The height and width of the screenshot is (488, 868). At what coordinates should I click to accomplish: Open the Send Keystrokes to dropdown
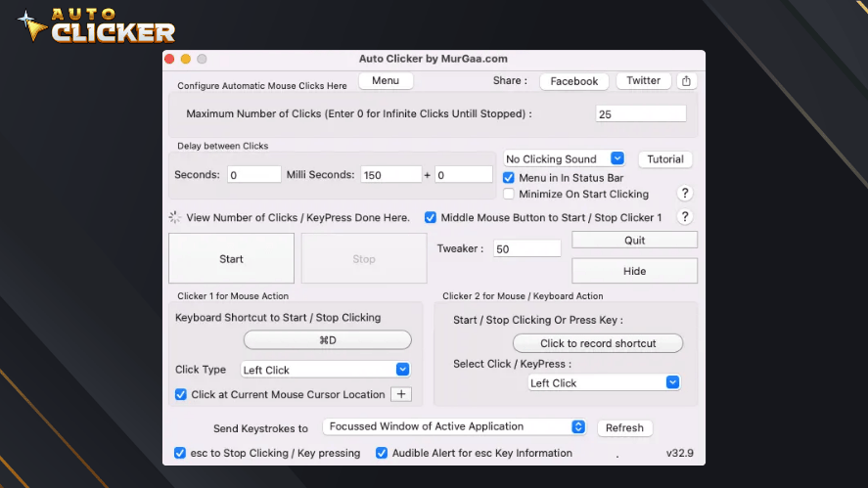454,426
